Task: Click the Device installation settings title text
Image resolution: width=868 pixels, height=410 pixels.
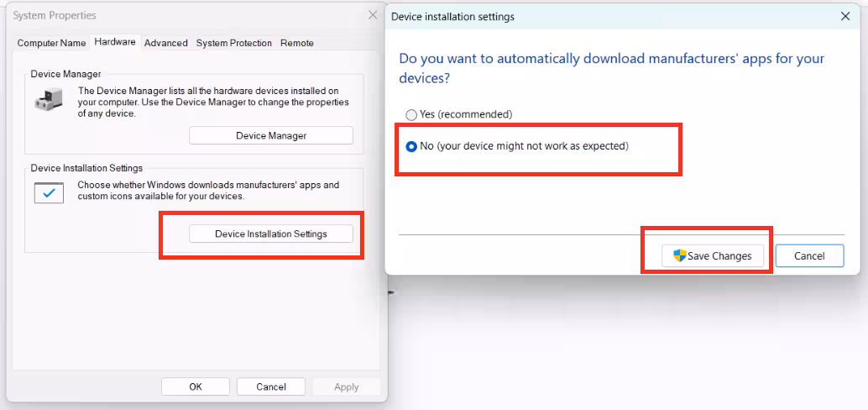Action: 452,17
